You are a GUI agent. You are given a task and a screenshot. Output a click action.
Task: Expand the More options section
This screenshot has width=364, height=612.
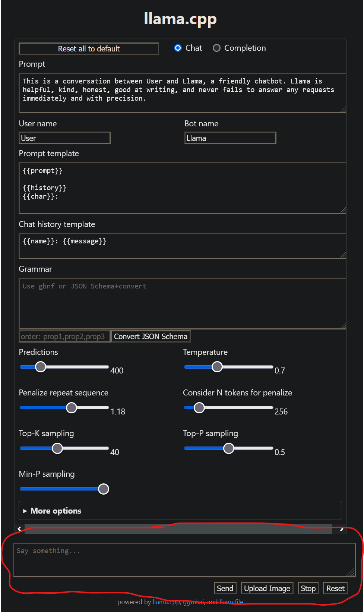[x=180, y=511]
